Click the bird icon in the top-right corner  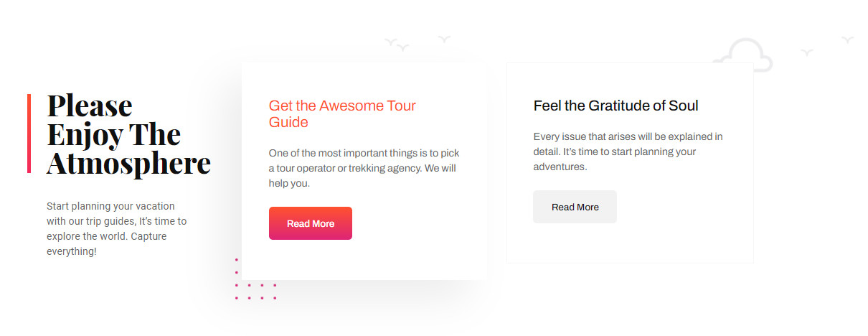click(x=847, y=39)
